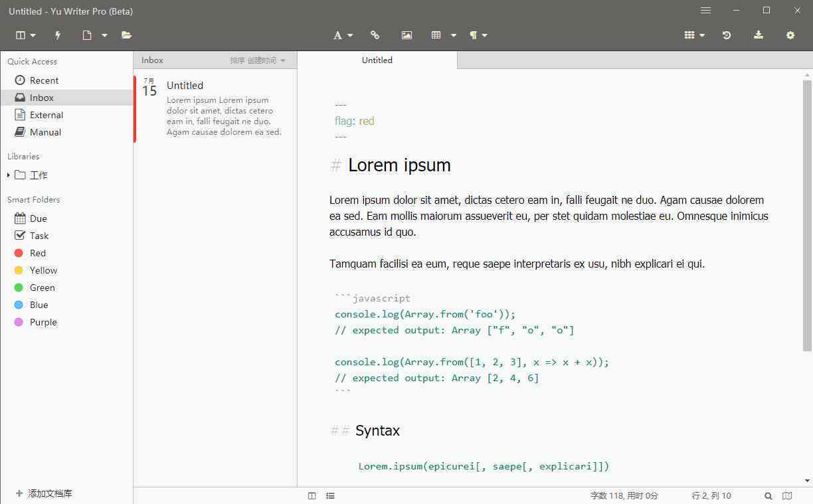Click the Lorem ipsum heading in editor
Screen dimensions: 813x504
click(399, 165)
